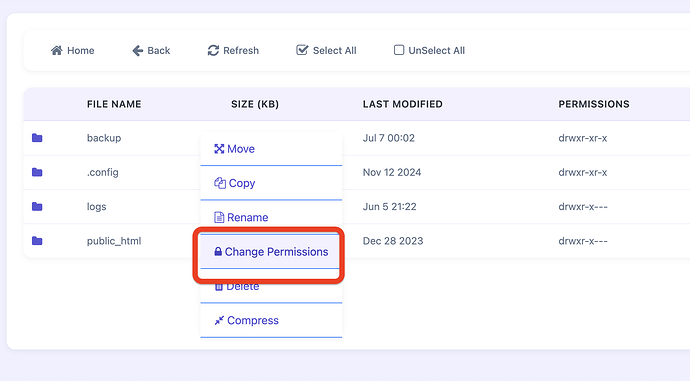Click the backup file name
Screen dimensions: 690x381
104,138
